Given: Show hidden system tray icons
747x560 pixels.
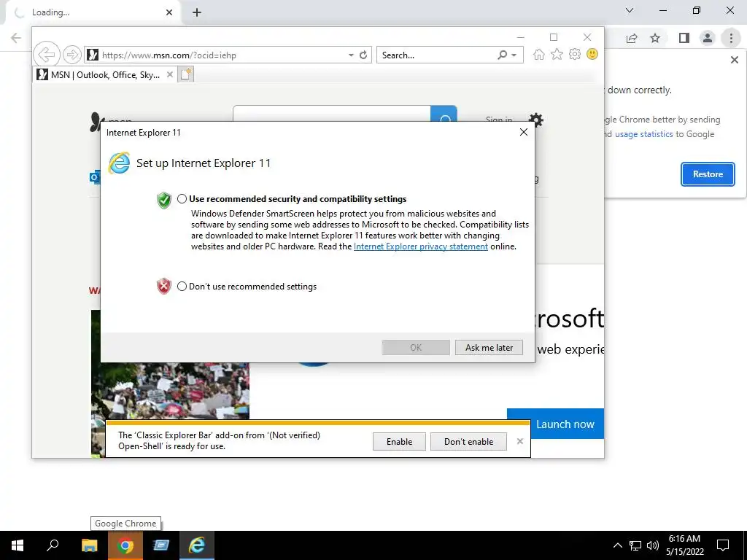Looking at the screenshot, I should [617, 545].
